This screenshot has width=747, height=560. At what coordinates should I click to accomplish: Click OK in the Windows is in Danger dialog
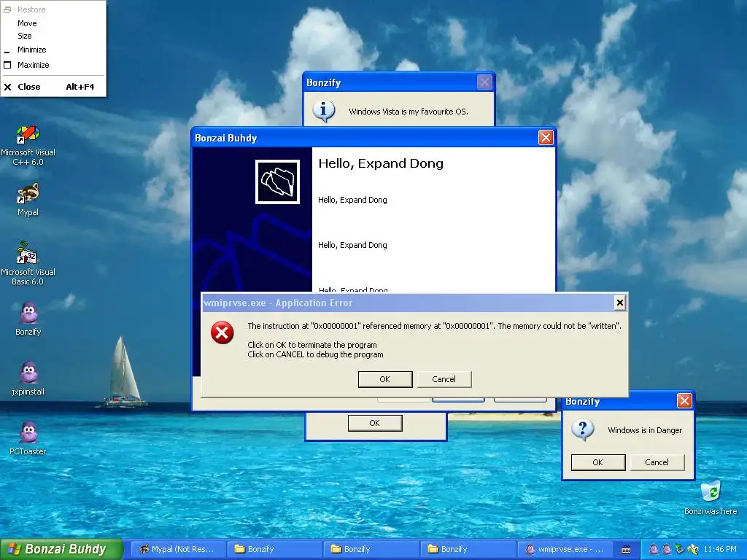click(598, 462)
